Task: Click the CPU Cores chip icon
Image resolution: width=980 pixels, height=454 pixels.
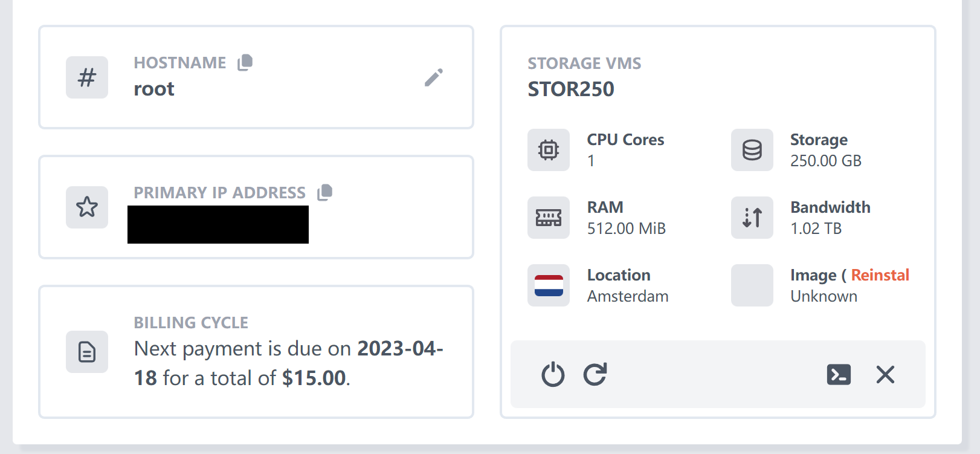Action: coord(549,150)
